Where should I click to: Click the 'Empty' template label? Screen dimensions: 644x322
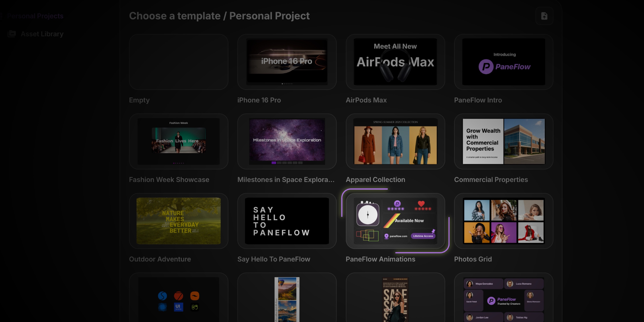tap(139, 100)
